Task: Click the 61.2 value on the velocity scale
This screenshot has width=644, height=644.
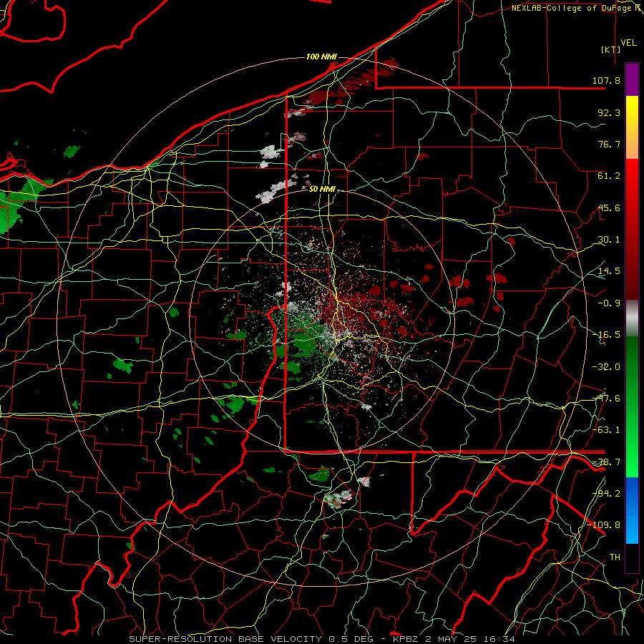Action: [x=609, y=176]
